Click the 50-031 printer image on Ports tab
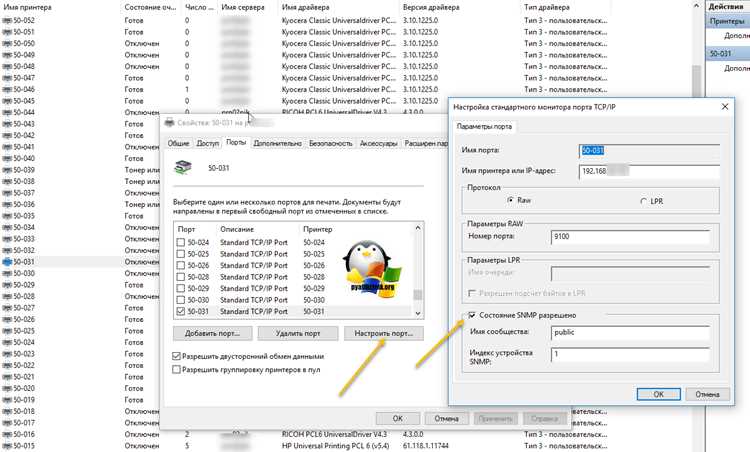Viewport: 750px width, 452px height. (x=183, y=167)
